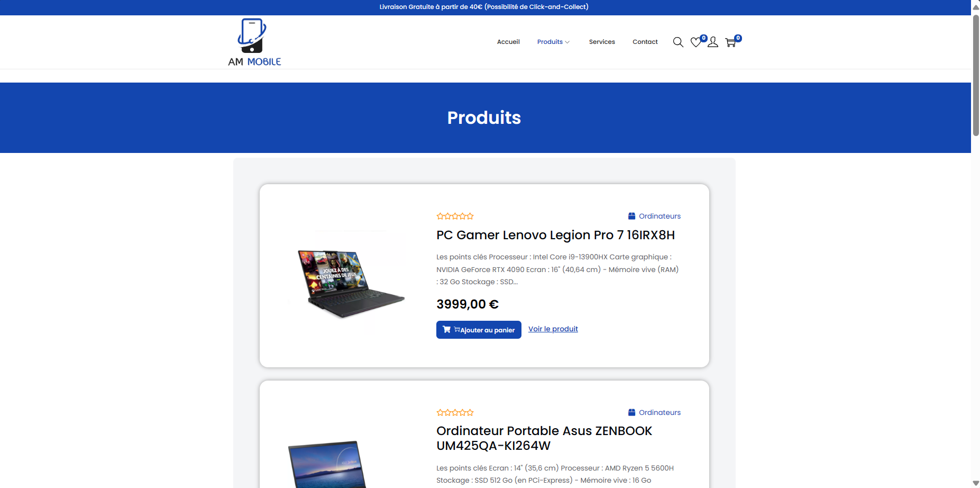Click star rating of Lenovo Legion product
Viewport: 980px width, 488px height.
pos(455,216)
